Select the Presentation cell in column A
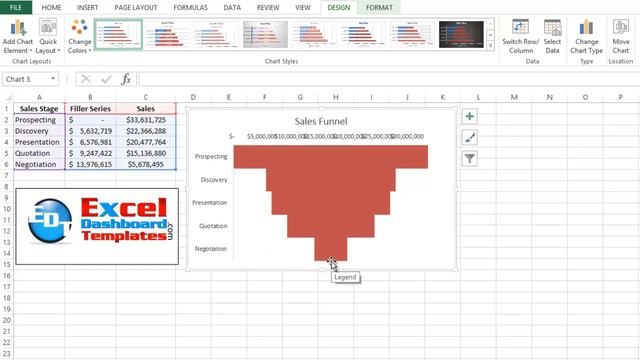 click(39, 142)
